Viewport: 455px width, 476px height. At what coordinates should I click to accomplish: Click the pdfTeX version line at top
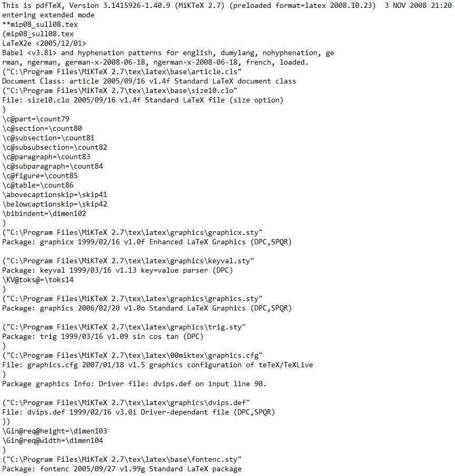[x=227, y=5]
